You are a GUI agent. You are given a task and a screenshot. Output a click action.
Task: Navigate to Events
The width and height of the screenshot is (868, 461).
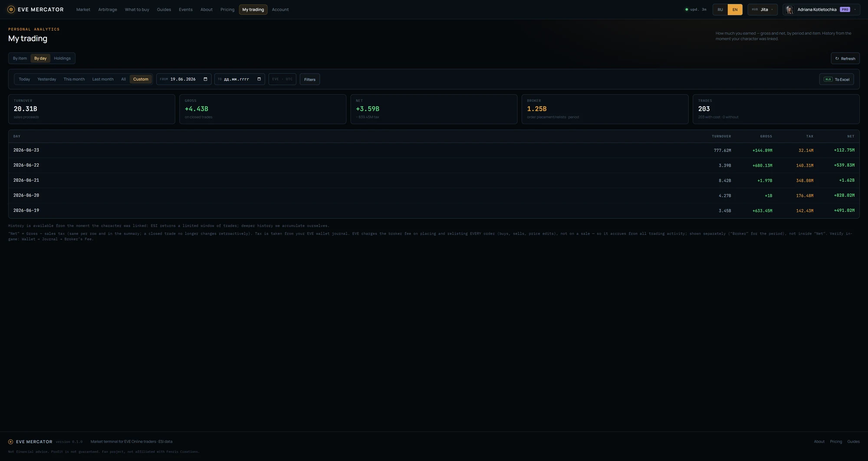186,10
